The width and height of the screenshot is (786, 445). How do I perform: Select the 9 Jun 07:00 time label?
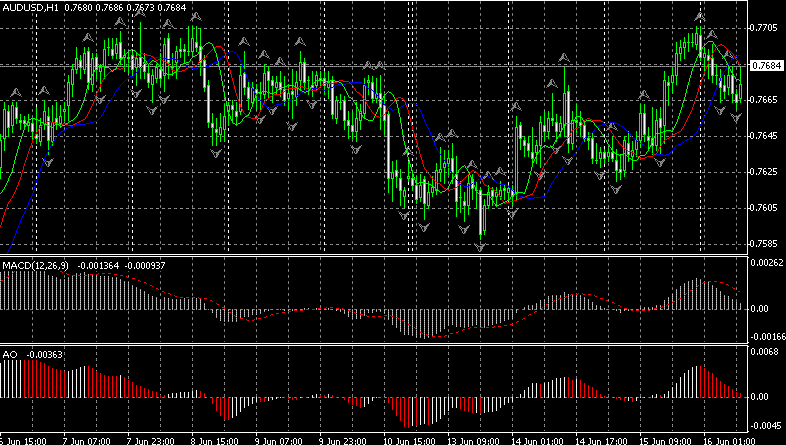pyautogui.click(x=279, y=441)
